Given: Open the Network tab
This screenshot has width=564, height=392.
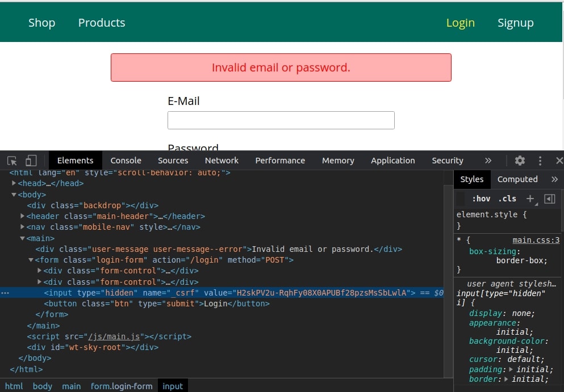Looking at the screenshot, I should click(222, 161).
